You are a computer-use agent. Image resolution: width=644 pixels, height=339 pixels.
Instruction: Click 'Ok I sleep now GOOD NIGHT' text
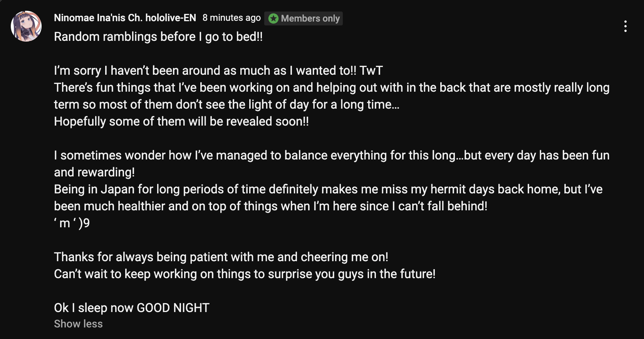[x=132, y=308]
